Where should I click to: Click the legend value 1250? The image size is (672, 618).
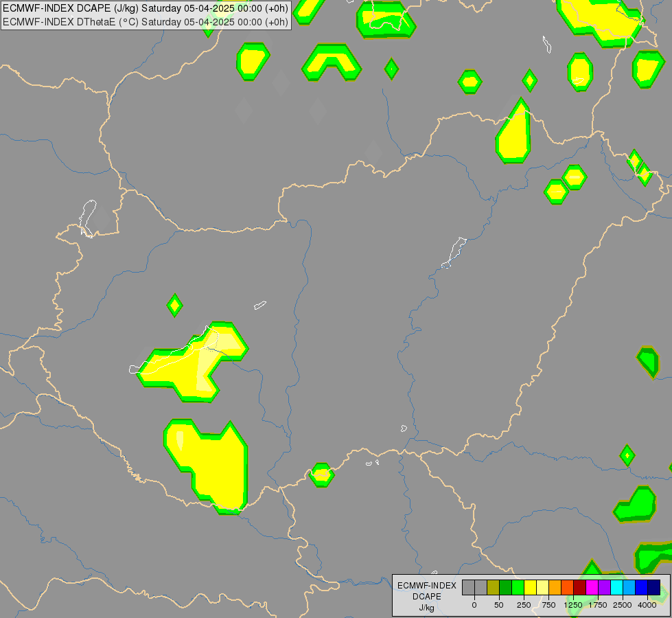573,605
